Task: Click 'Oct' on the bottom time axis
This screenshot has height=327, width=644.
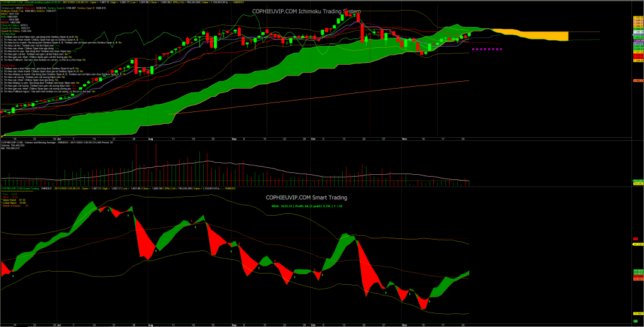Action: point(313,324)
